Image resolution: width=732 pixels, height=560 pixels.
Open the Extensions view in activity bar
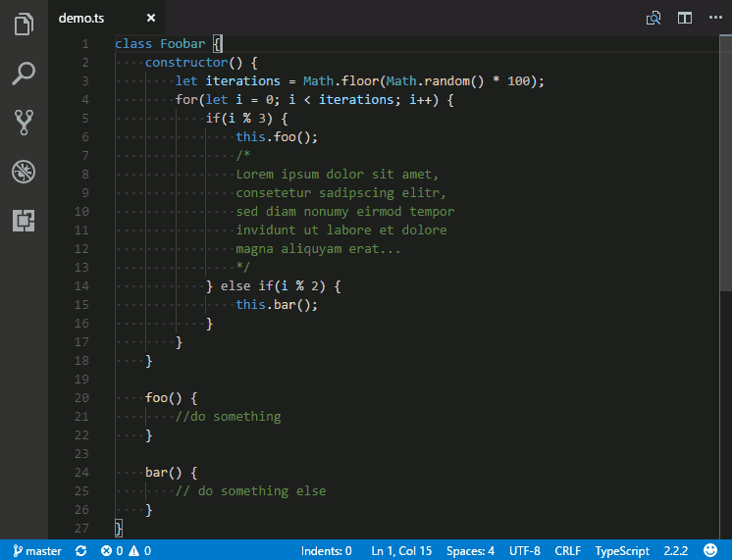24,221
